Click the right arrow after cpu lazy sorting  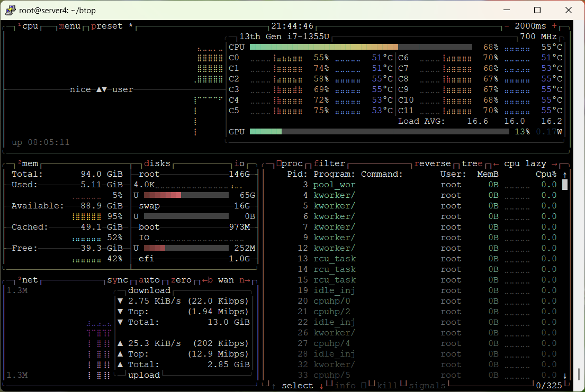click(x=554, y=163)
